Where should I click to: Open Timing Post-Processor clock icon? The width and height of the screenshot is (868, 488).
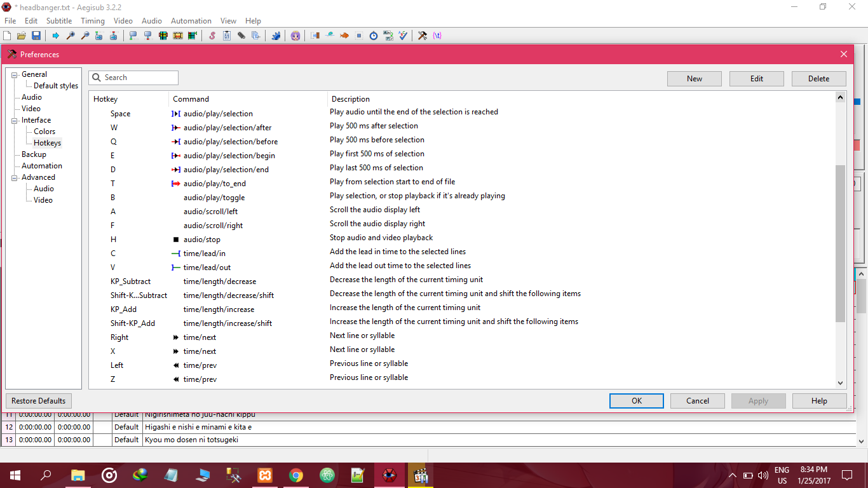pyautogui.click(x=374, y=36)
